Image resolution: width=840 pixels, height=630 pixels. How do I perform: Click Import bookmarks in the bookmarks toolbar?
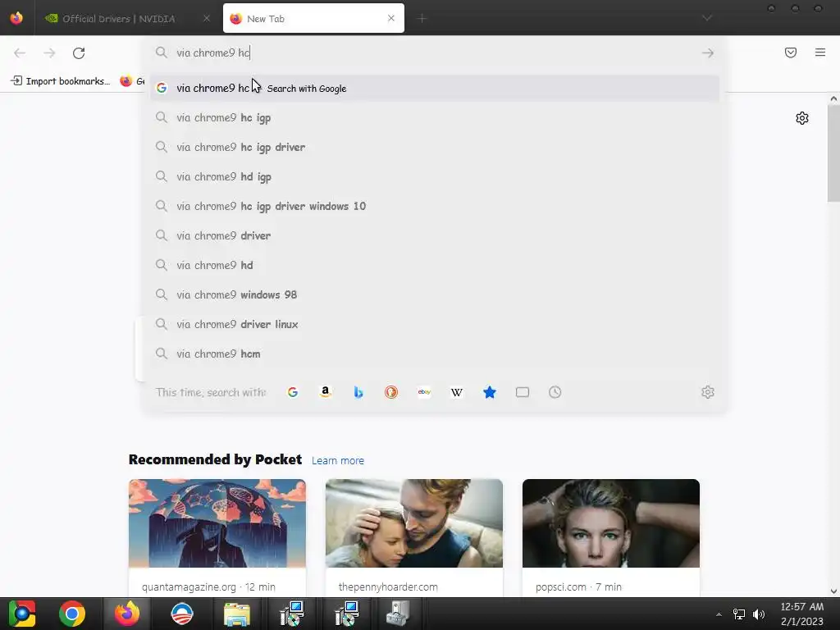tap(60, 81)
